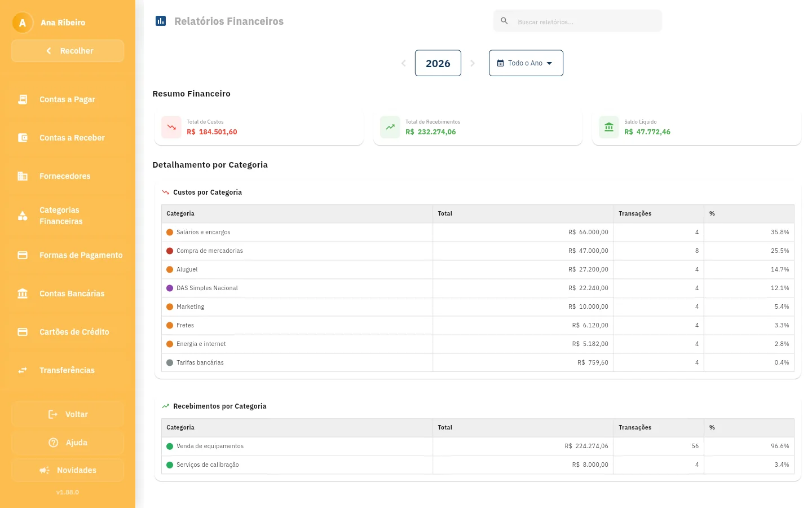The width and height of the screenshot is (812, 508).
Task: Open Cartões de Crédito section
Action: point(68,332)
